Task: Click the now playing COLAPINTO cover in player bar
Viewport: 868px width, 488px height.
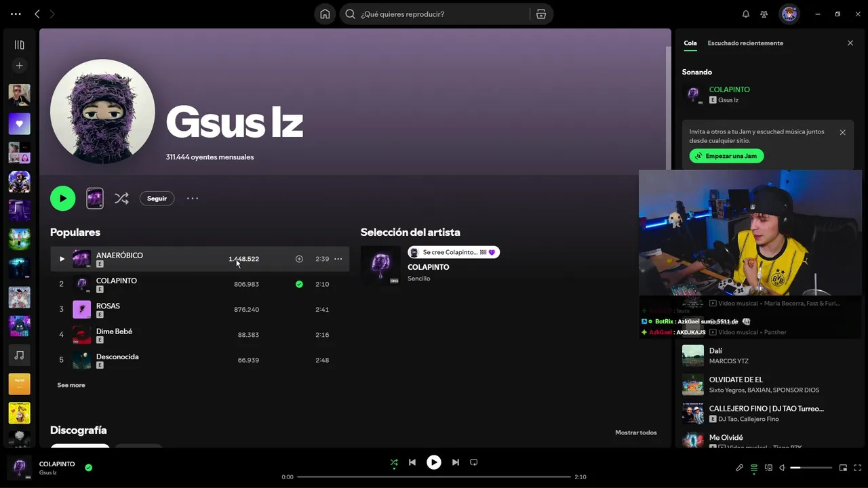Action: [20, 468]
